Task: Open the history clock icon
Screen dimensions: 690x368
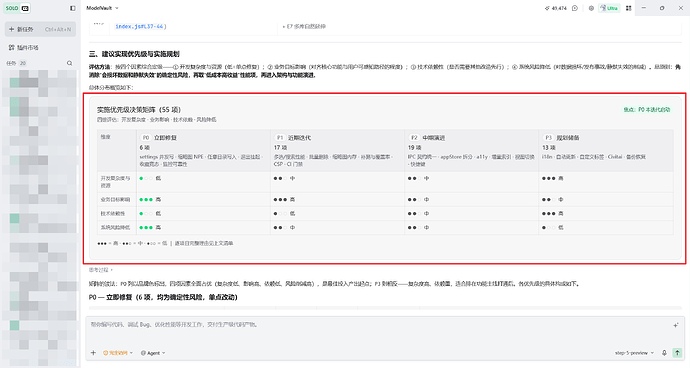Action: point(575,8)
